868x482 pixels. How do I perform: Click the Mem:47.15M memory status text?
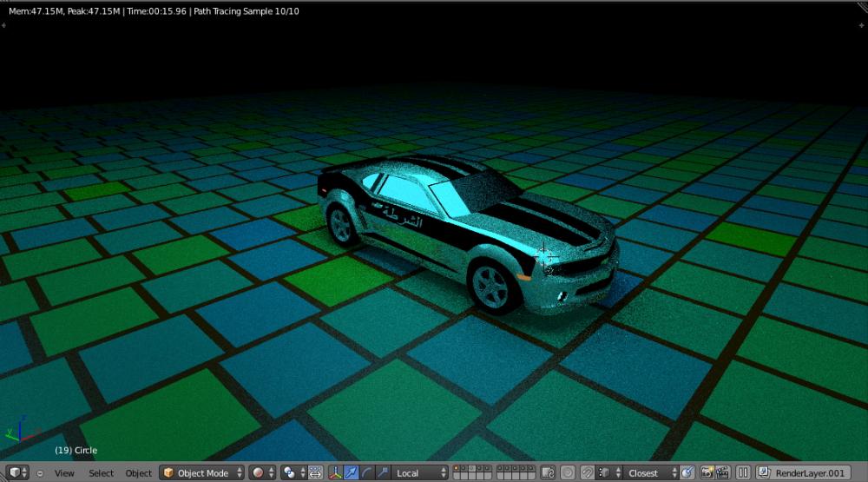click(x=35, y=11)
